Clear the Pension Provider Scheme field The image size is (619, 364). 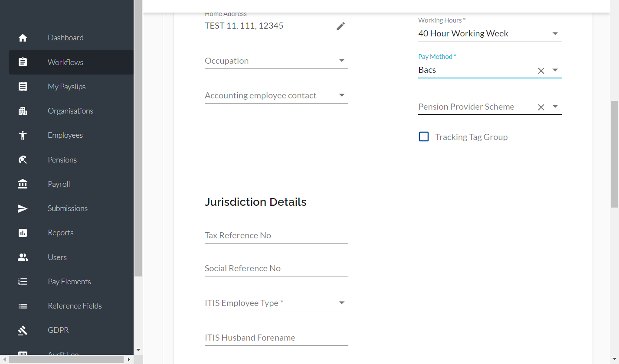point(541,107)
